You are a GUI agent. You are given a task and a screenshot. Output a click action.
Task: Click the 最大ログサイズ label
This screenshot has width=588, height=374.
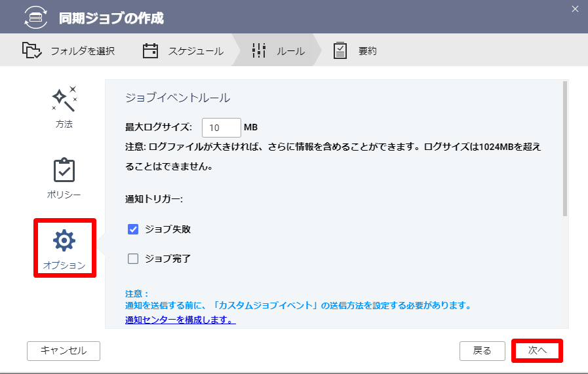click(x=159, y=127)
